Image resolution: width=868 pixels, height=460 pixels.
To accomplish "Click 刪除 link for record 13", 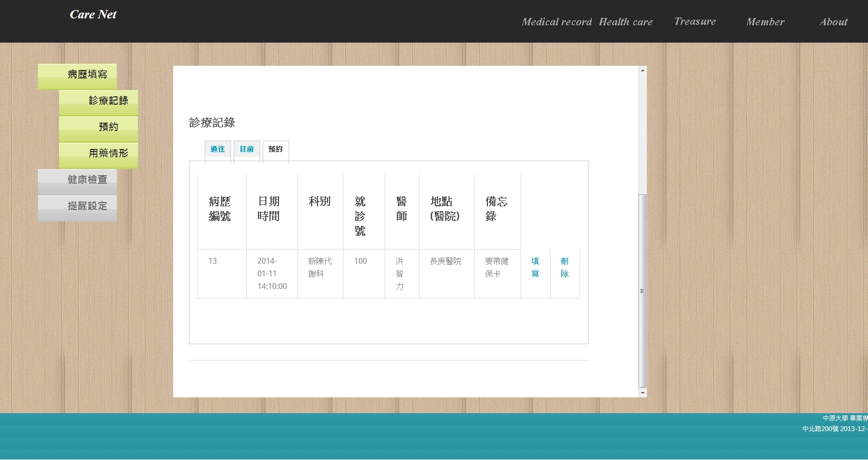I will [565, 267].
